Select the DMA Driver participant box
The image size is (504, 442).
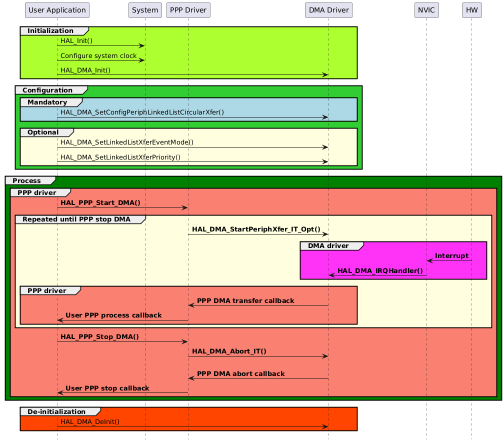[x=328, y=10]
